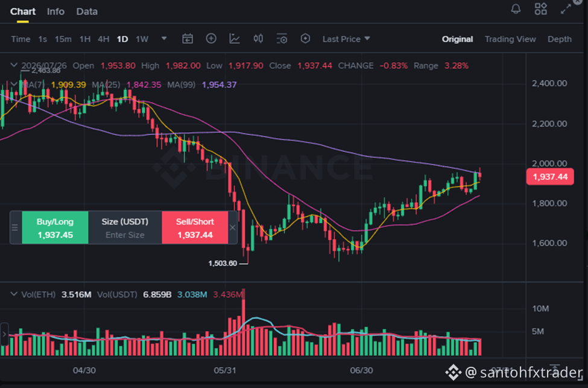The height and width of the screenshot is (388, 588).
Task: Click the Low value 1,917.90
Action: tap(245, 66)
